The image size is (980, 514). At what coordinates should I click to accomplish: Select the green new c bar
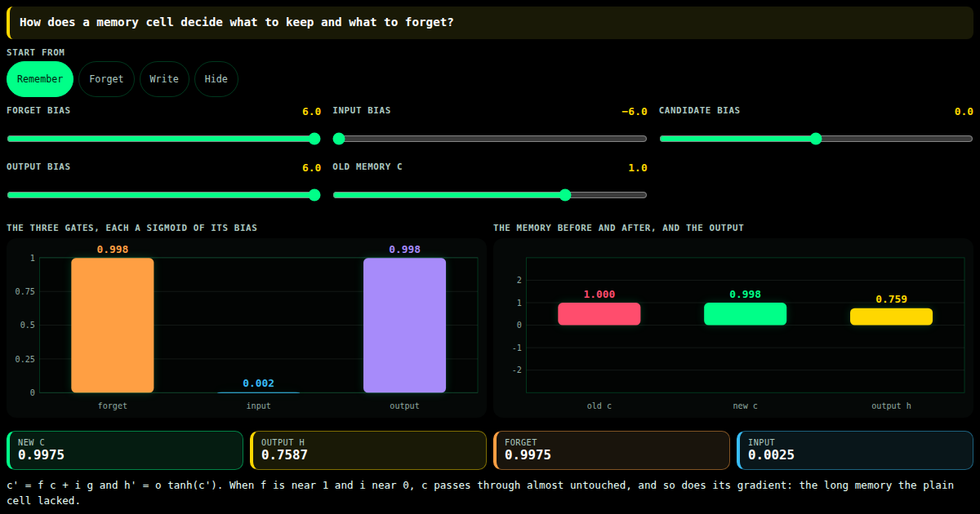[x=746, y=314]
